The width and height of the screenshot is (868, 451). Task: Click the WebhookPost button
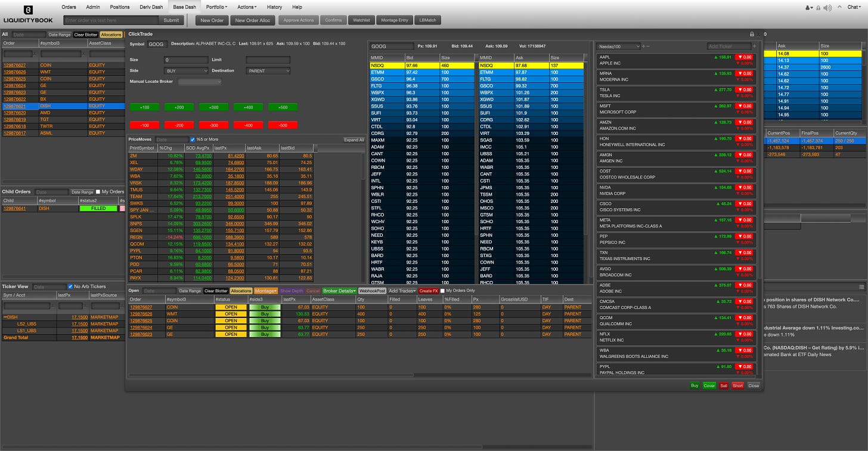point(372,291)
